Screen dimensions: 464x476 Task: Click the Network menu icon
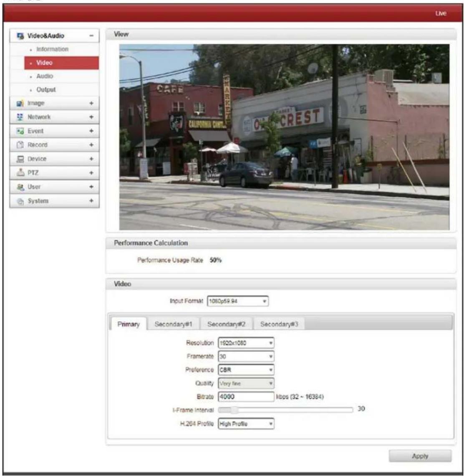(x=20, y=117)
